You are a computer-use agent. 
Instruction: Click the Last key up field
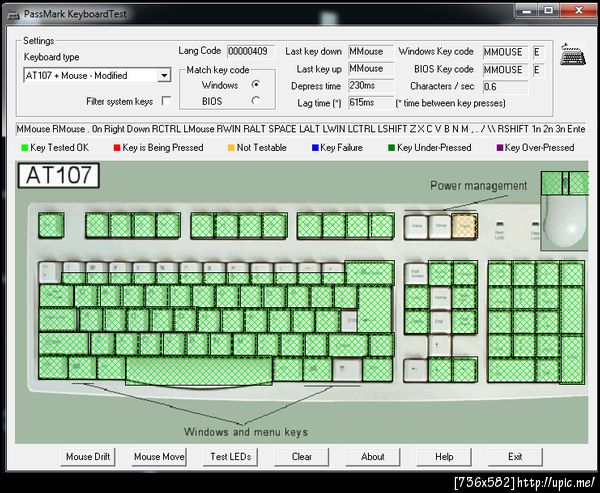(371, 69)
